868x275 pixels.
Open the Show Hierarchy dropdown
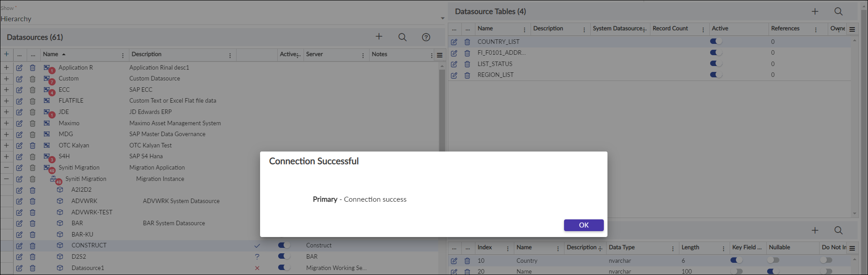[223, 19]
